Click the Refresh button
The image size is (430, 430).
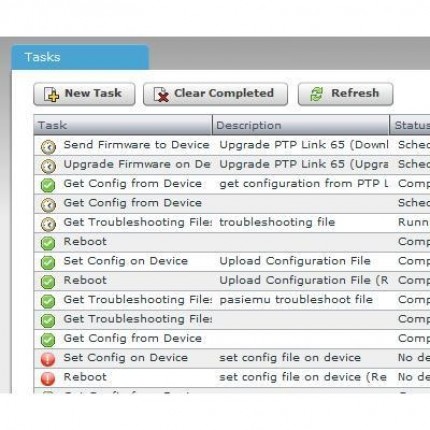click(x=346, y=94)
